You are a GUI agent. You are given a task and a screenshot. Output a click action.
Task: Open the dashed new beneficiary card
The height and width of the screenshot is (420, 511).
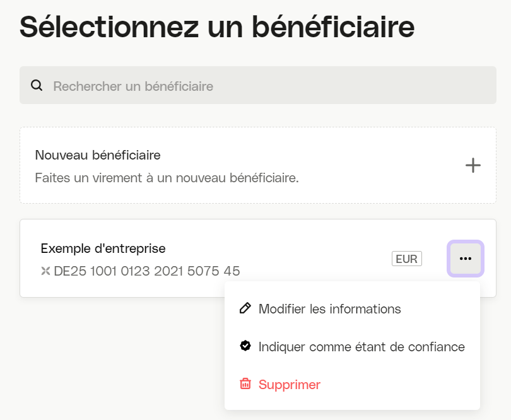click(x=258, y=165)
